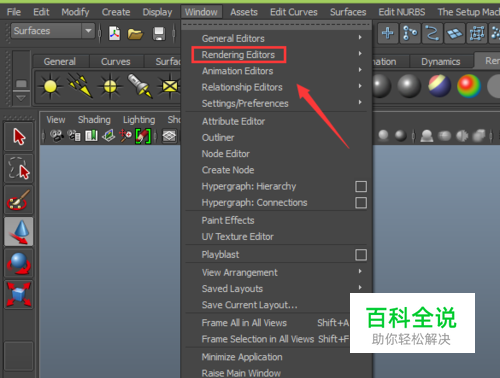Create an area light from the shelf
Image resolution: width=500 pixels, height=378 pixels.
click(170, 86)
